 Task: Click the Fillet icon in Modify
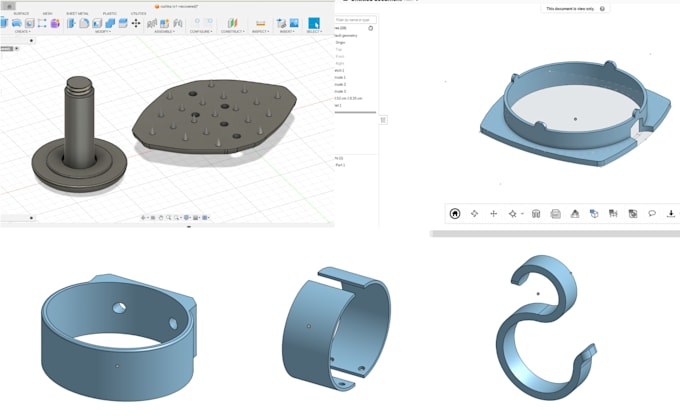pyautogui.click(x=84, y=23)
